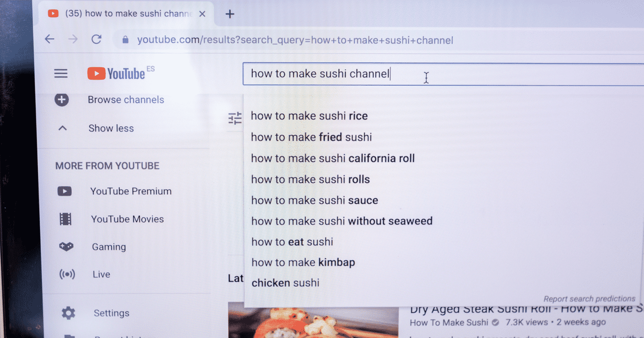Select suggestion 'chicken sushi'
Viewport: 644px width, 338px height.
click(x=285, y=283)
